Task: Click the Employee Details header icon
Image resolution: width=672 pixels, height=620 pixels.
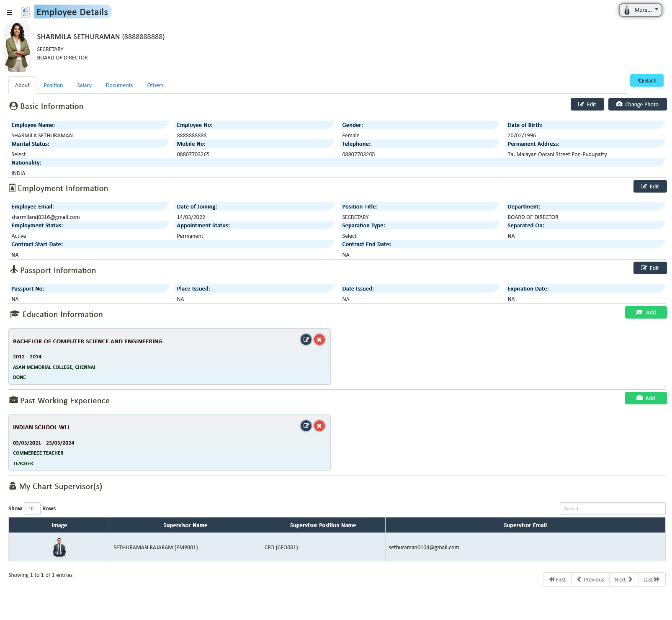Action: click(26, 12)
